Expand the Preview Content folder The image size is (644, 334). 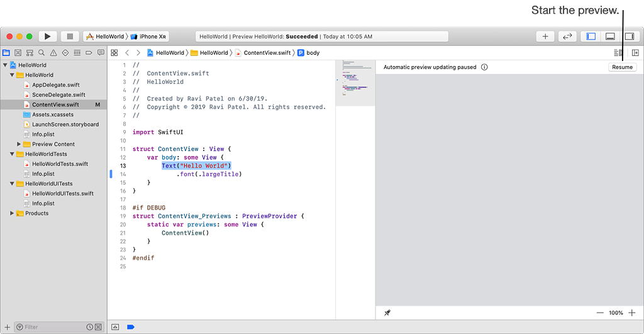(18, 144)
